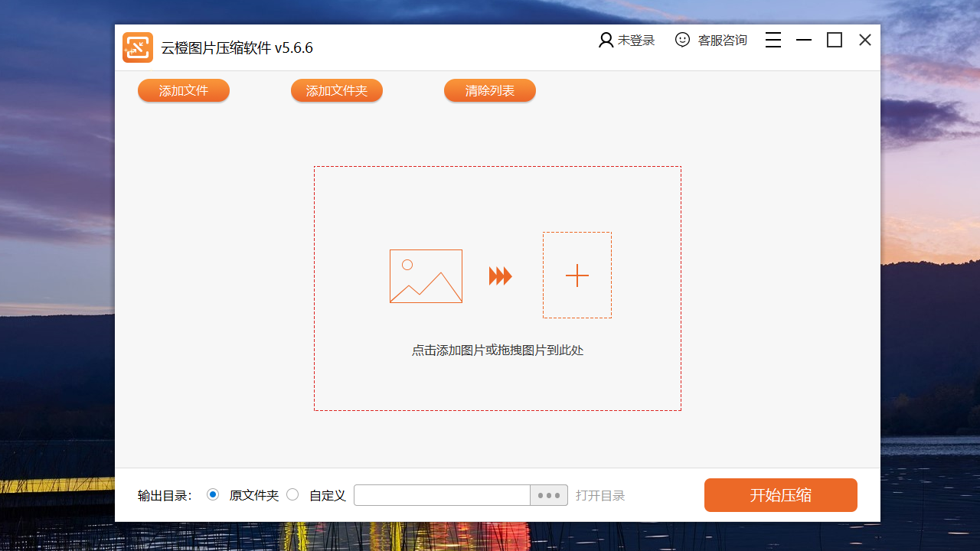980x551 pixels.
Task: Click the plus icon to add images
Action: tap(577, 275)
